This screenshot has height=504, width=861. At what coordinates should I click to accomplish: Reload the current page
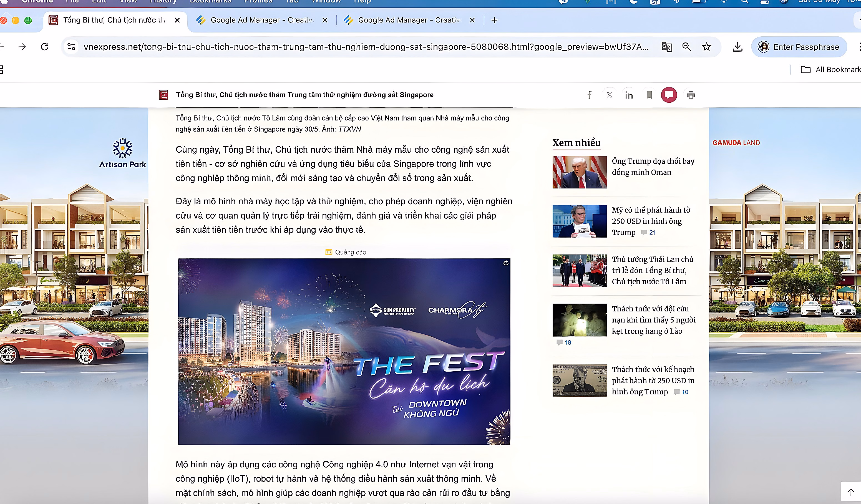(45, 47)
